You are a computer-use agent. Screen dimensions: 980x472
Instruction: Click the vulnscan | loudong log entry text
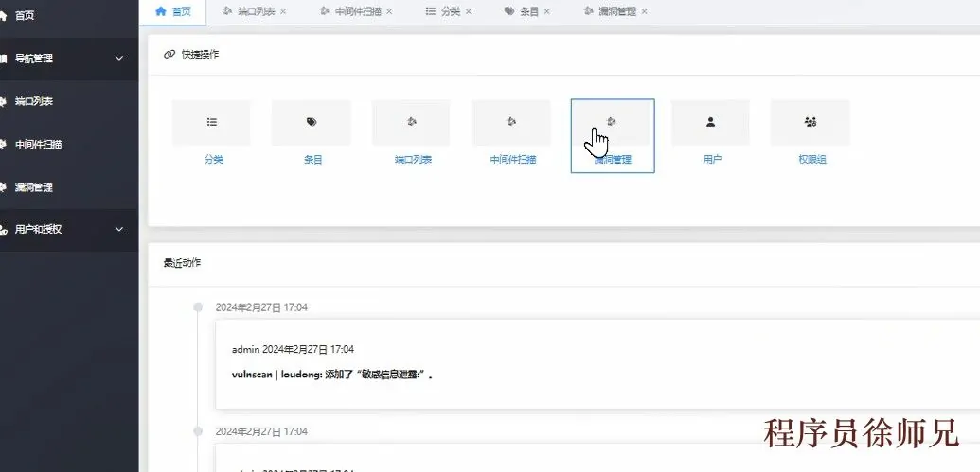click(332, 376)
